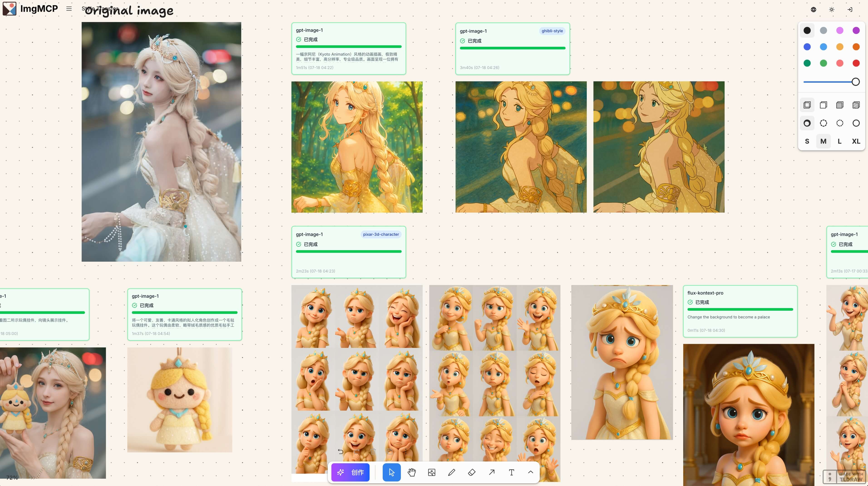
Task: Click '1m37s (07-18 04:54)' timestamp
Action: click(x=151, y=333)
